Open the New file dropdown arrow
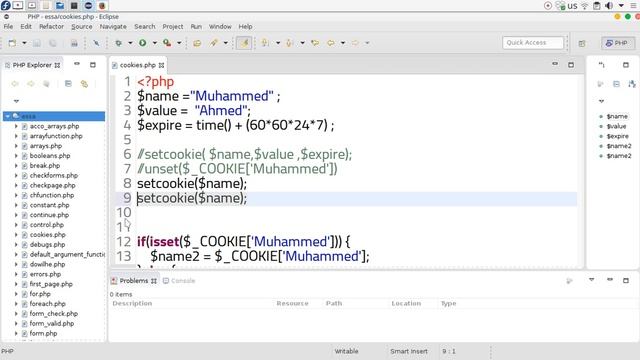This screenshot has height=360, width=640. (24, 43)
